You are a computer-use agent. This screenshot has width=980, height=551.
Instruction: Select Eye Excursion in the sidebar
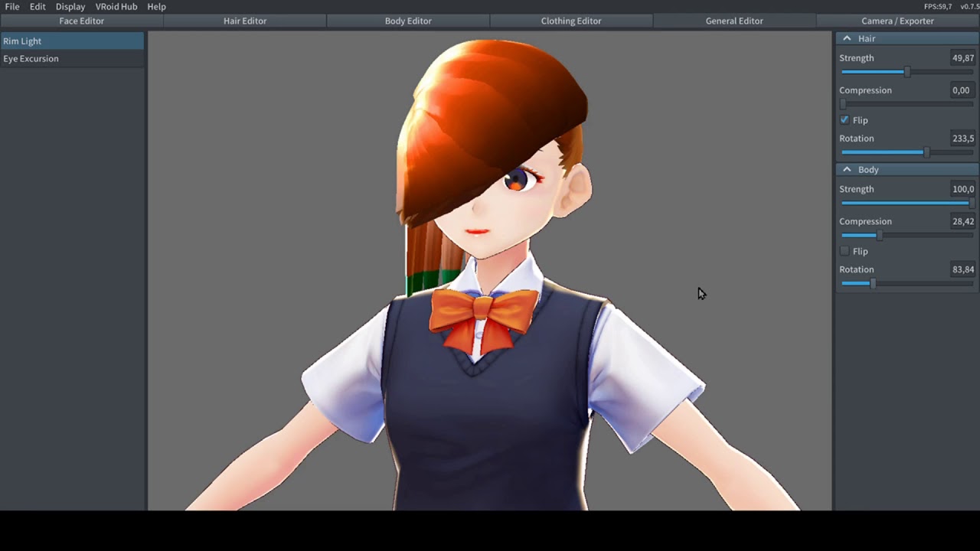tap(31, 58)
